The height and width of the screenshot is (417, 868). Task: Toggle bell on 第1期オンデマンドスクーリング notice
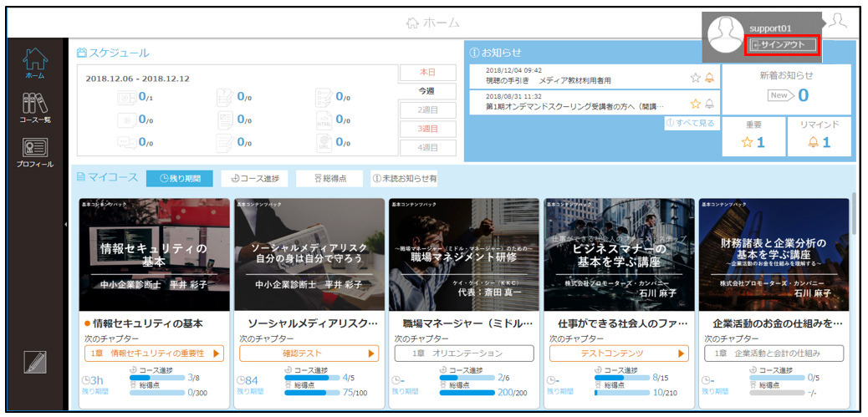(x=709, y=104)
